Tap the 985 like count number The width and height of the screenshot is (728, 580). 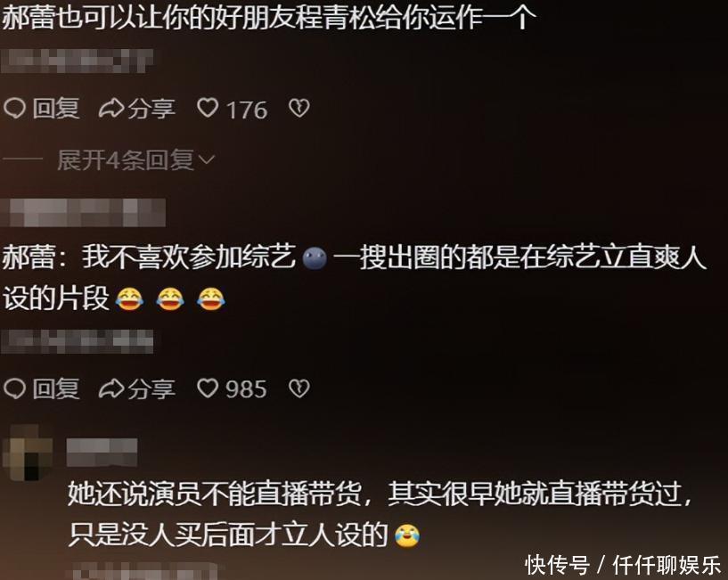tap(246, 389)
